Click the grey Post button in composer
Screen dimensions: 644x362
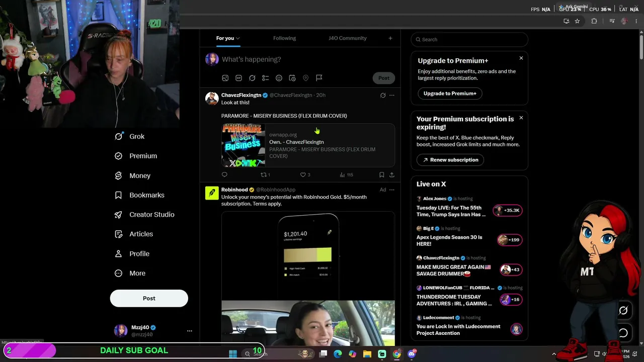coord(384,78)
